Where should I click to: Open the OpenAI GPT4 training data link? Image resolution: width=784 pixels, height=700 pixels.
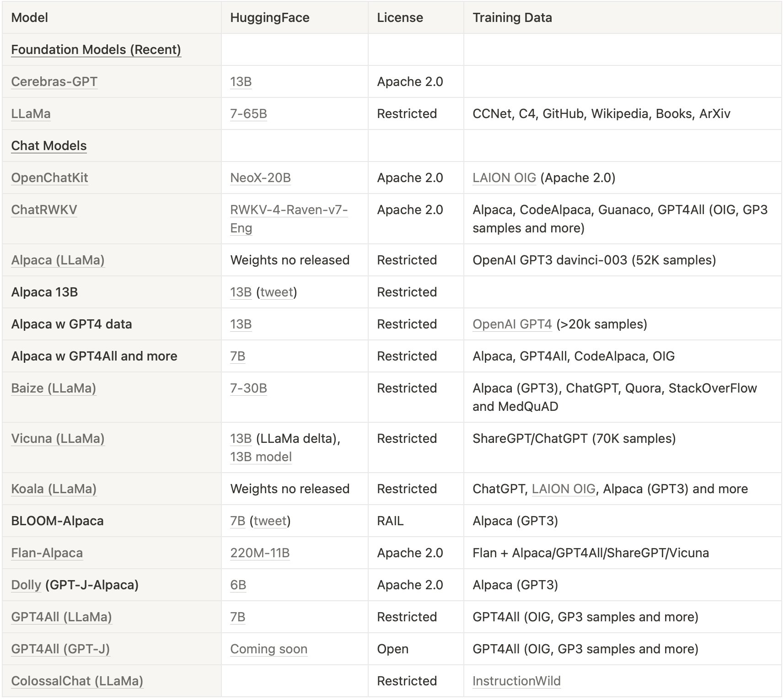click(x=512, y=324)
